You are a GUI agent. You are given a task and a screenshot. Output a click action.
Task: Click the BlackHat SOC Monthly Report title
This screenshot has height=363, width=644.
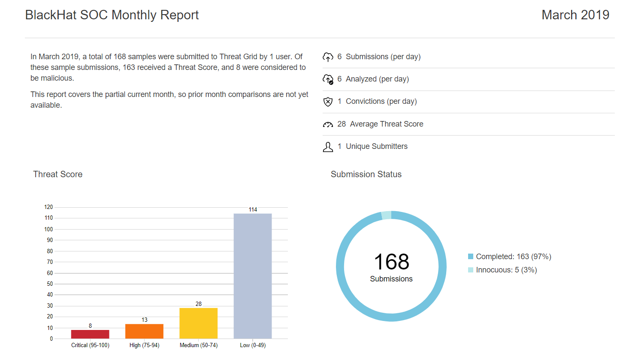[112, 15]
